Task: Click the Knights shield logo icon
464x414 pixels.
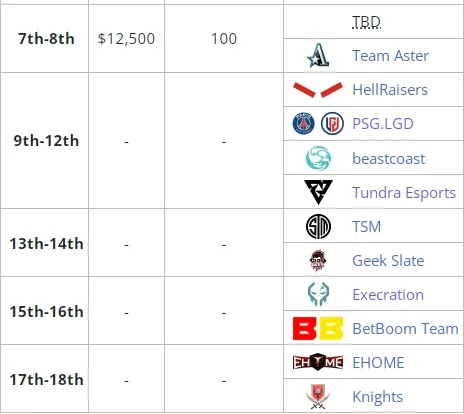Action: pos(318,396)
